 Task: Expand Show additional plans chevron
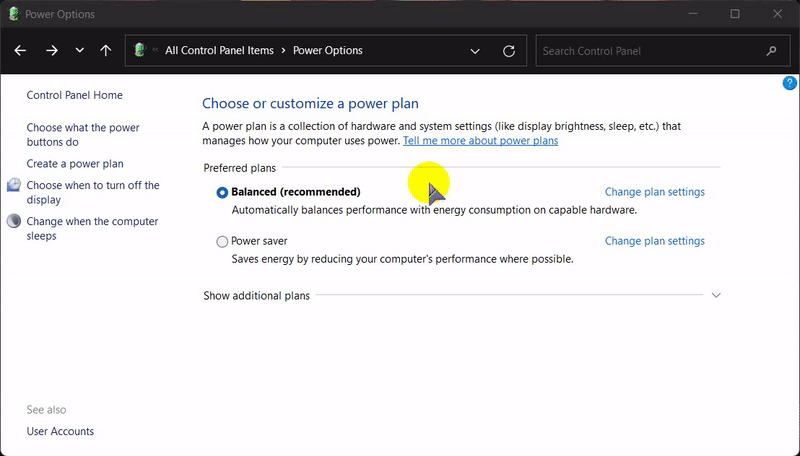tap(715, 296)
